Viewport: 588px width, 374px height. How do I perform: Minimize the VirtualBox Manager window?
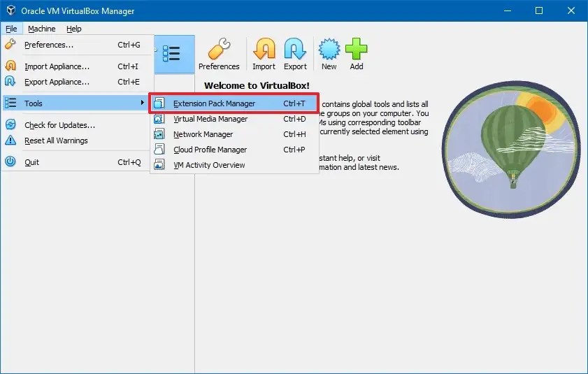tap(508, 10)
